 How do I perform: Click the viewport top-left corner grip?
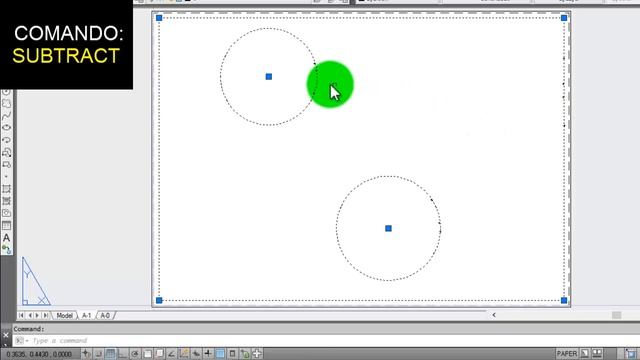click(x=159, y=18)
